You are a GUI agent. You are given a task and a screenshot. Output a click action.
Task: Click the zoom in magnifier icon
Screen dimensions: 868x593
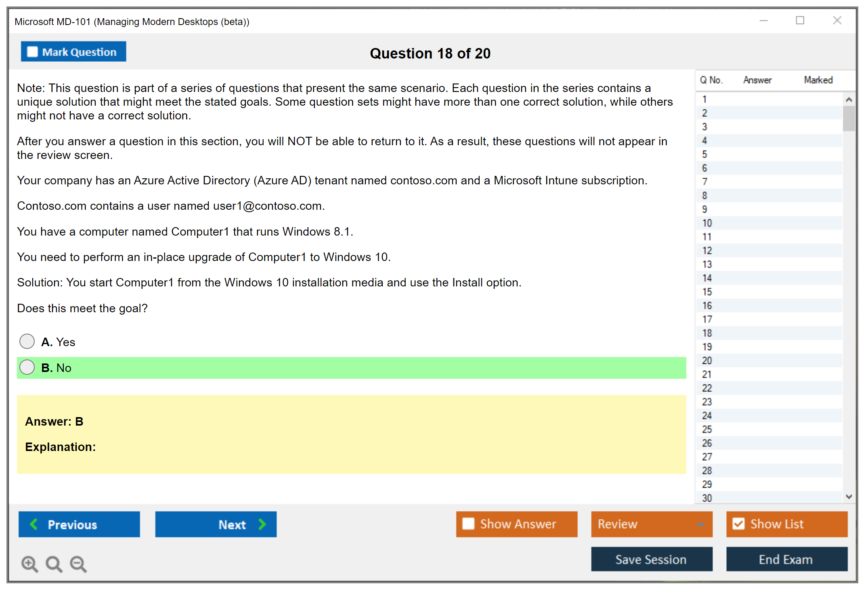coord(29,564)
